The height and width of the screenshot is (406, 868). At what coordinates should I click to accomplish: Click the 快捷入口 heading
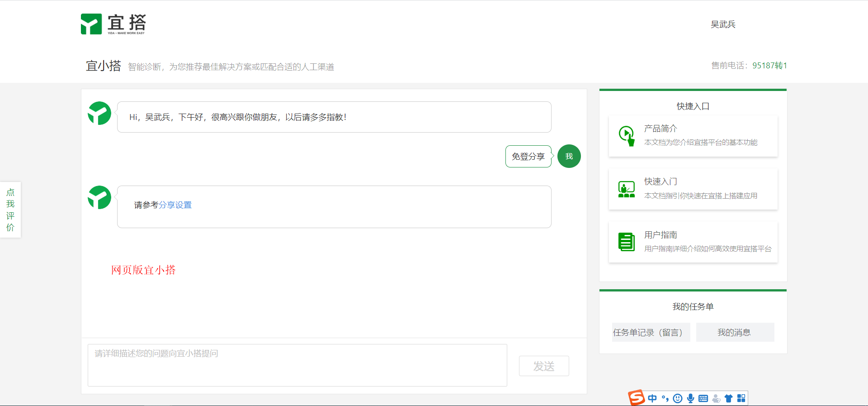click(693, 106)
